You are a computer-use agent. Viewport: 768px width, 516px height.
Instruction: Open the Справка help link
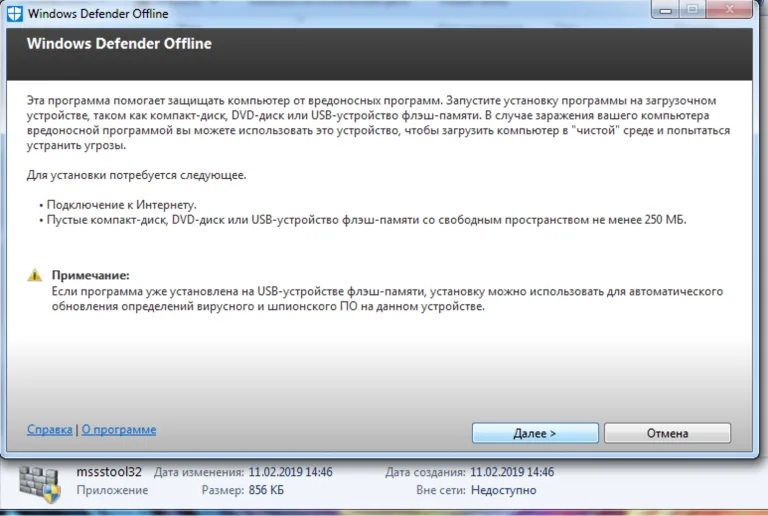(x=49, y=429)
